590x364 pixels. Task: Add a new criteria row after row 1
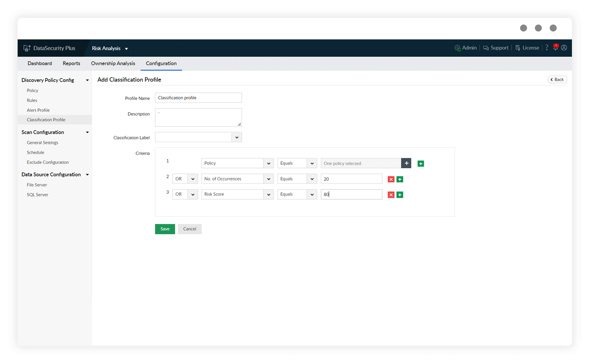point(420,163)
